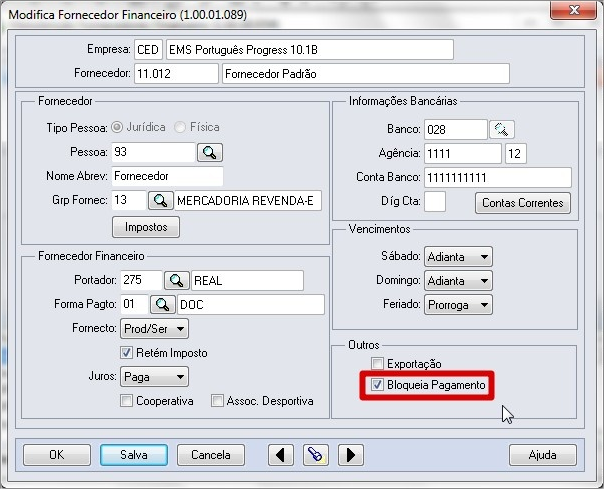Click the Empresa name field
The image size is (604, 489).
point(310,50)
